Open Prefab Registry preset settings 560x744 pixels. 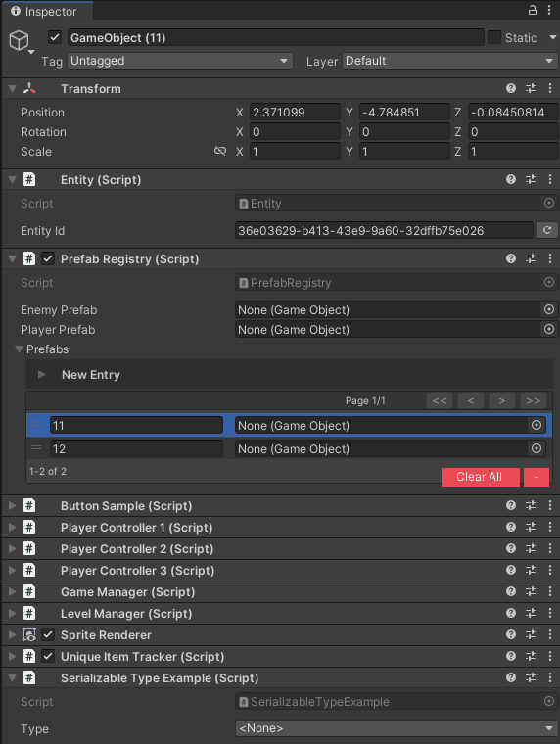[531, 258]
